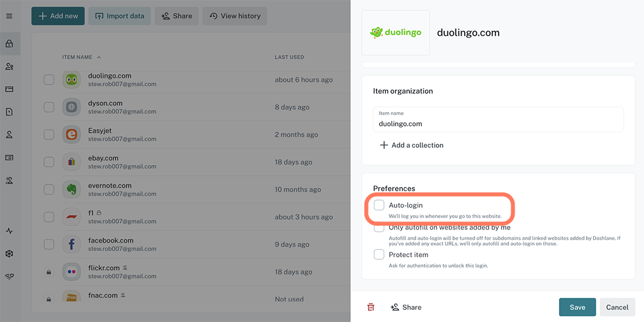Viewport: 644px width, 322px height.
Task: Cancel editing the login item
Action: (x=617, y=307)
